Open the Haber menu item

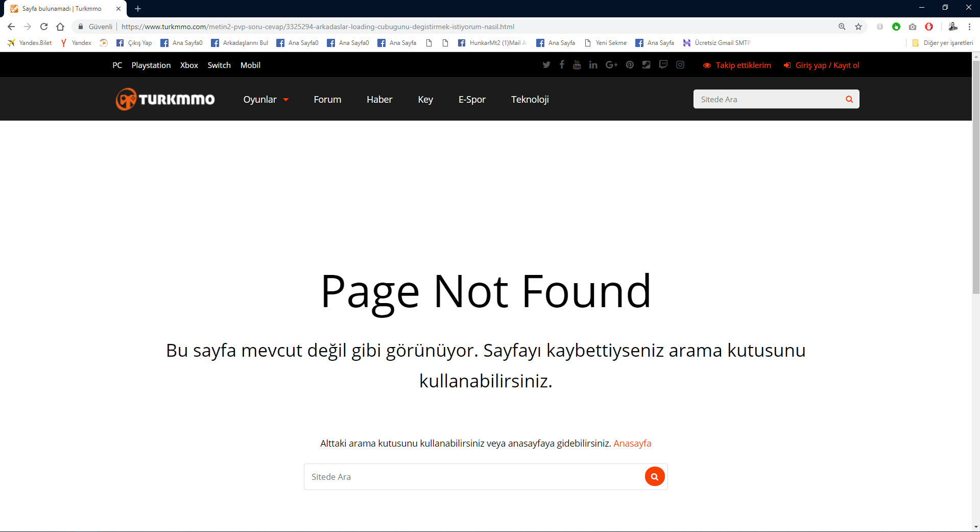[x=379, y=99]
